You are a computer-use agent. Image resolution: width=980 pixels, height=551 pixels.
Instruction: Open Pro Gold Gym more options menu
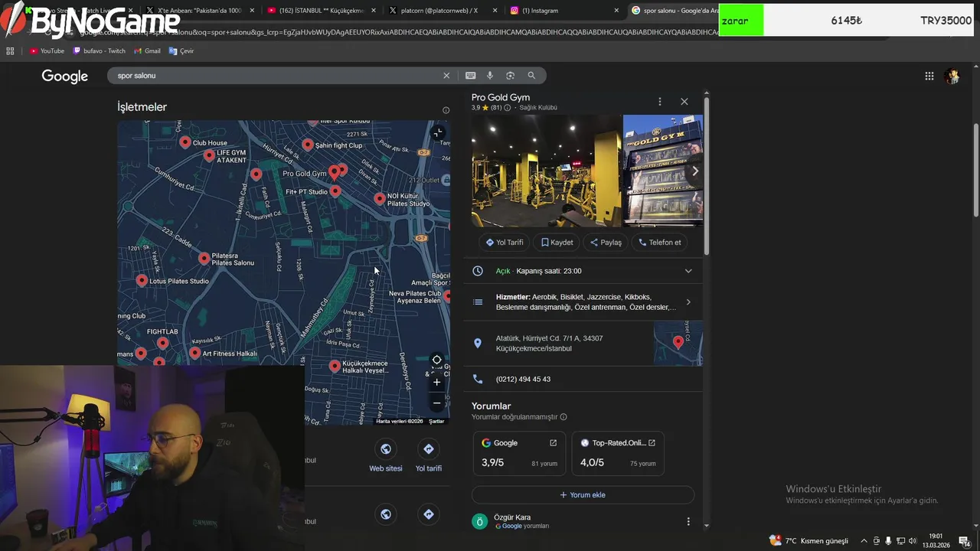[x=659, y=101]
